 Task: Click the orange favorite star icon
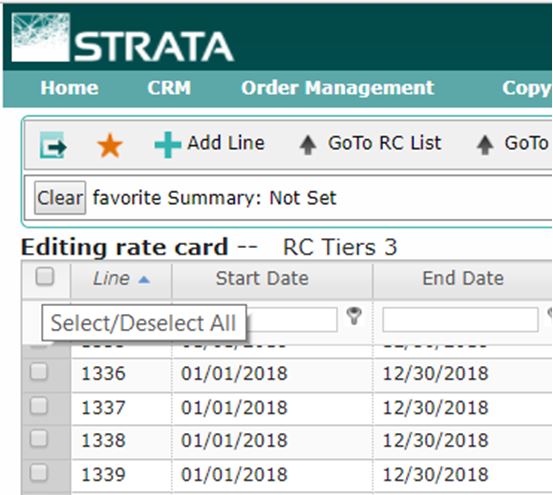click(x=110, y=145)
